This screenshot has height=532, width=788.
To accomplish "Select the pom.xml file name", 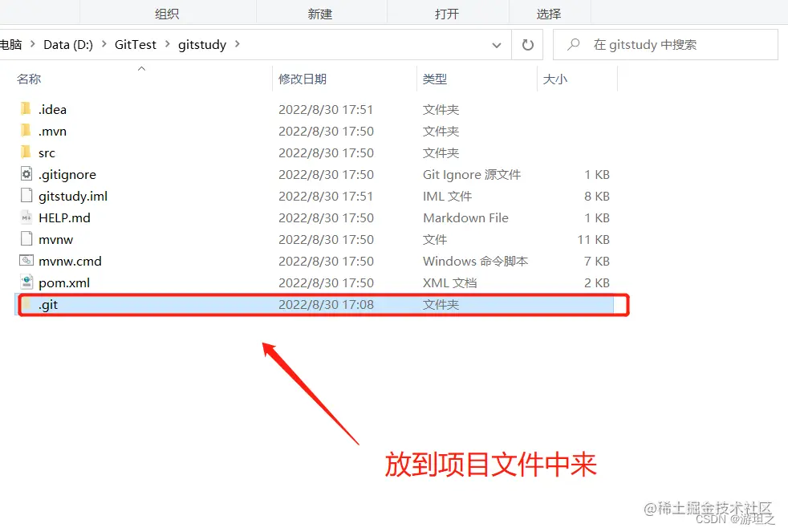I will [64, 282].
